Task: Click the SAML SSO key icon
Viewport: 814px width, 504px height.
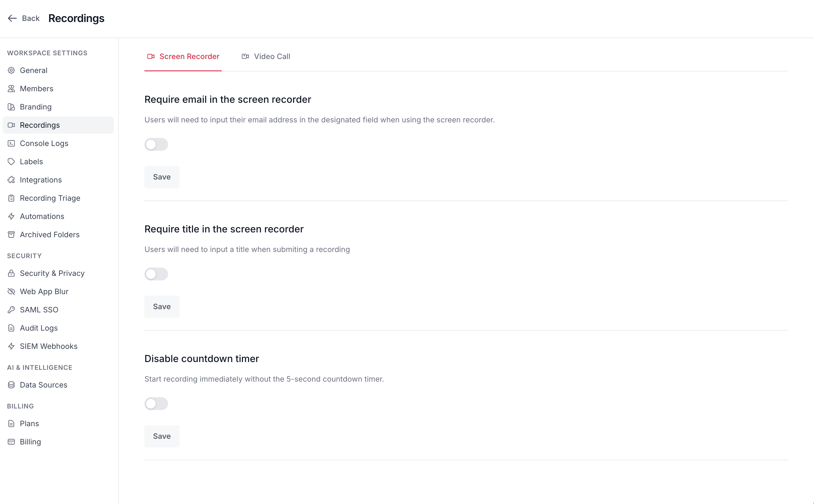Action: [11, 310]
